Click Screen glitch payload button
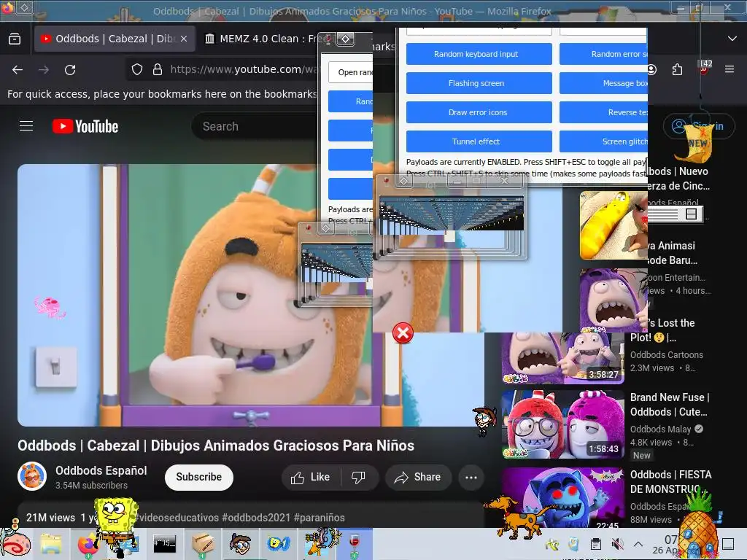The height and width of the screenshot is (560, 747). click(x=603, y=141)
